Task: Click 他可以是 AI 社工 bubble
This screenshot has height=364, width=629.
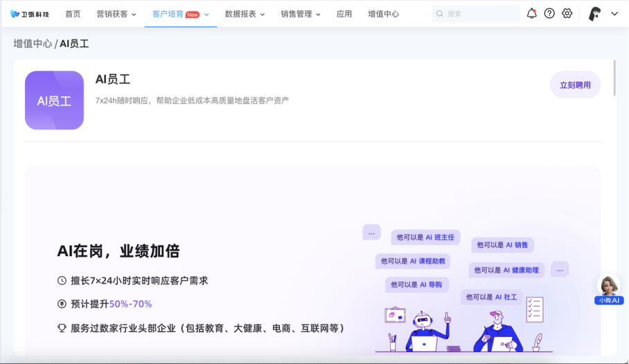Action: (491, 297)
